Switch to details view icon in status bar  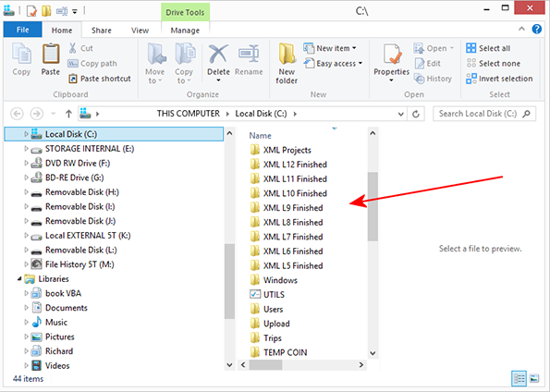point(519,378)
